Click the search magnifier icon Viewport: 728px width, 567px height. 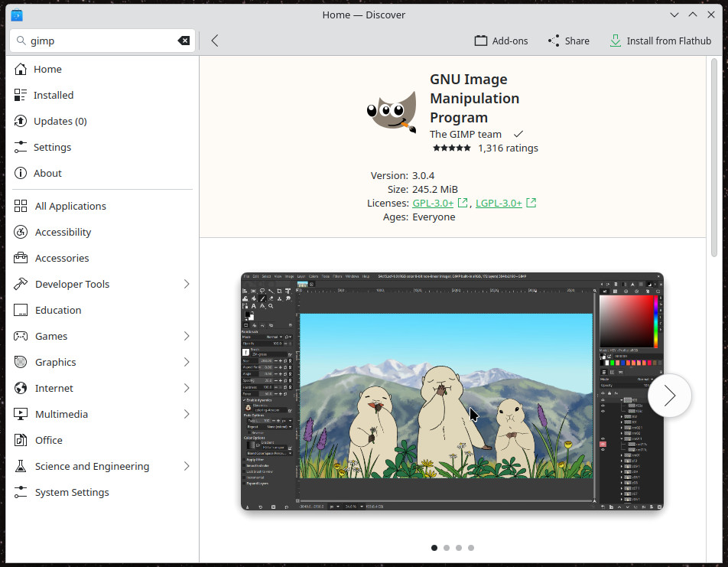tap(21, 41)
